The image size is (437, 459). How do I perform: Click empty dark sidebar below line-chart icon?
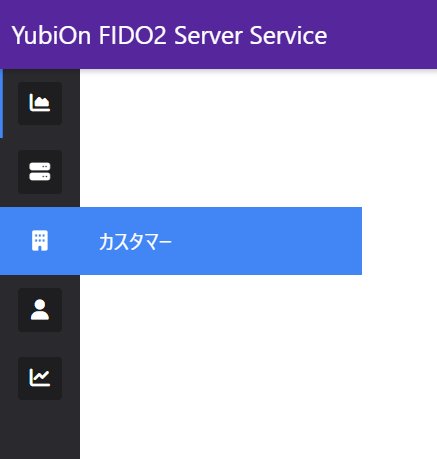pyautogui.click(x=40, y=430)
